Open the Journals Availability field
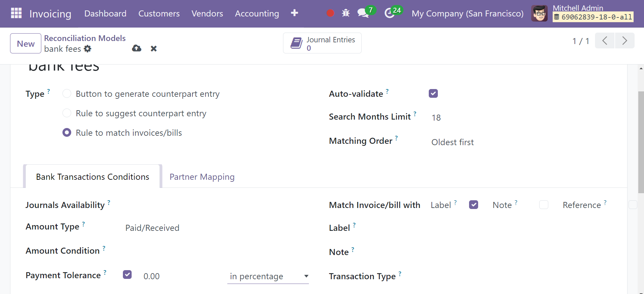The height and width of the screenshot is (294, 644). [215, 205]
